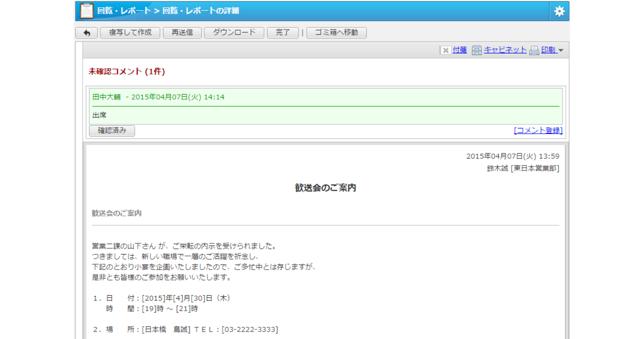The width and height of the screenshot is (644, 339).
Task: Click the back arrow button
Action: coord(86,33)
